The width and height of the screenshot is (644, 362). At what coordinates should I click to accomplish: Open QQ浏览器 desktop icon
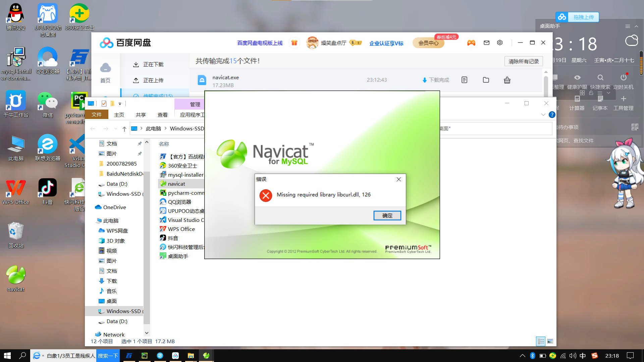point(48,60)
